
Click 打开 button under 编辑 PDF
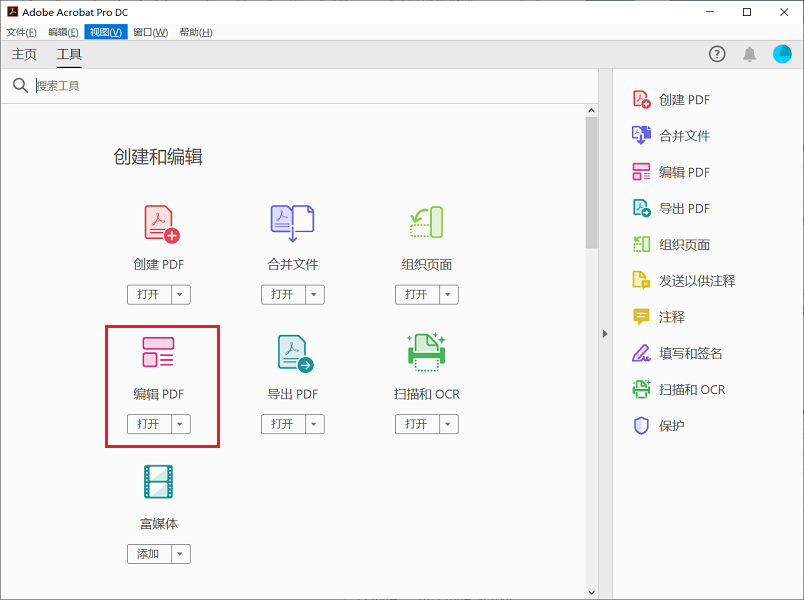tap(149, 424)
